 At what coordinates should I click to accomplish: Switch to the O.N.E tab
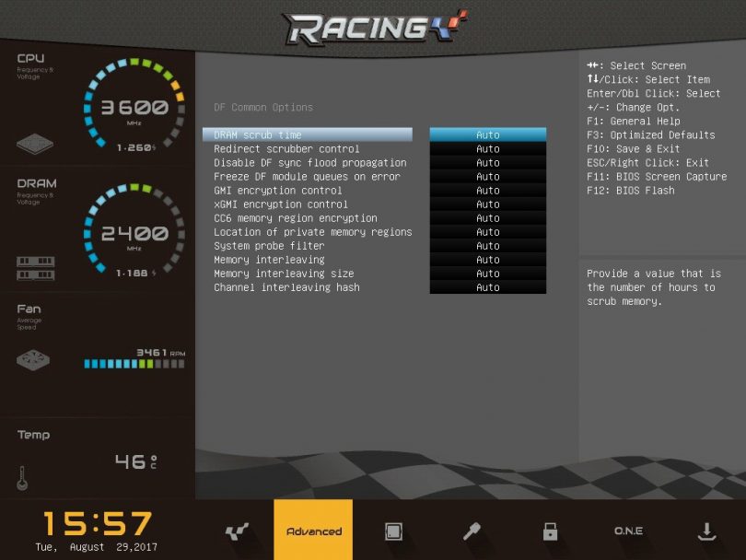pos(628,531)
